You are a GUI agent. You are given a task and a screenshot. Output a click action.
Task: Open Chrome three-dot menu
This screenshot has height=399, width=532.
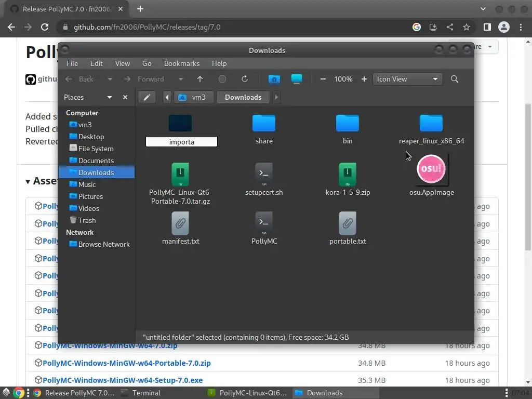(x=521, y=27)
